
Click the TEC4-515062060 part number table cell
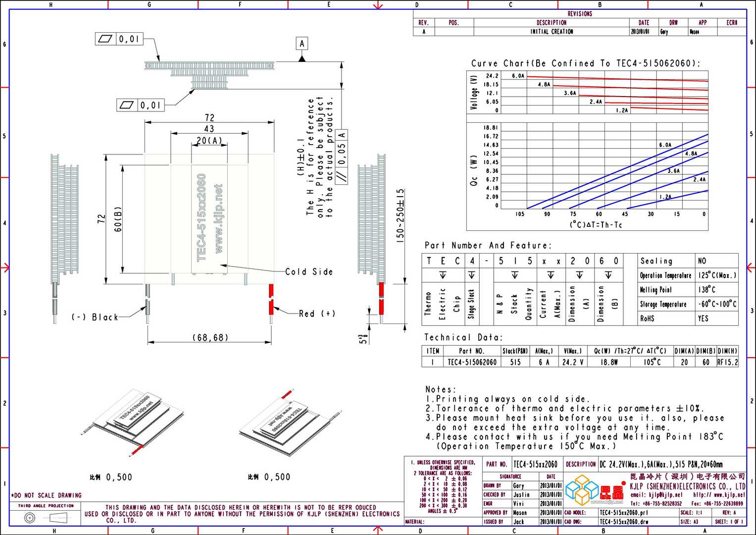[x=472, y=362]
